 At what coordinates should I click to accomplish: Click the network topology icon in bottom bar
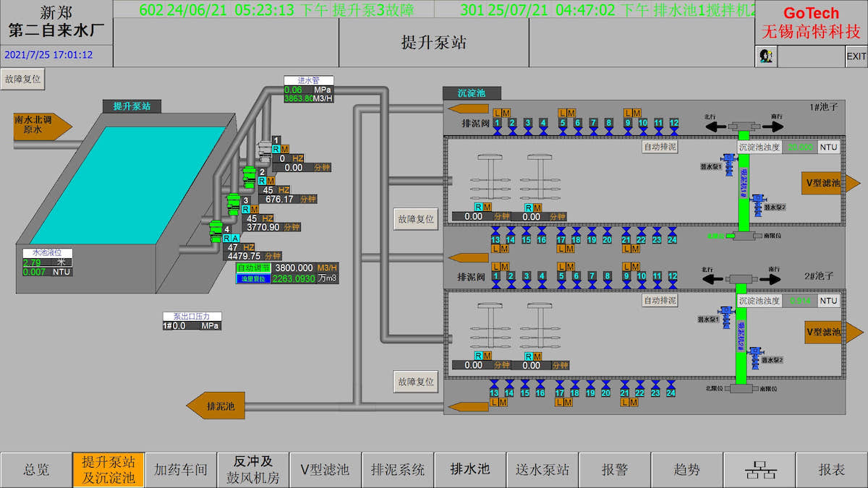tap(759, 470)
